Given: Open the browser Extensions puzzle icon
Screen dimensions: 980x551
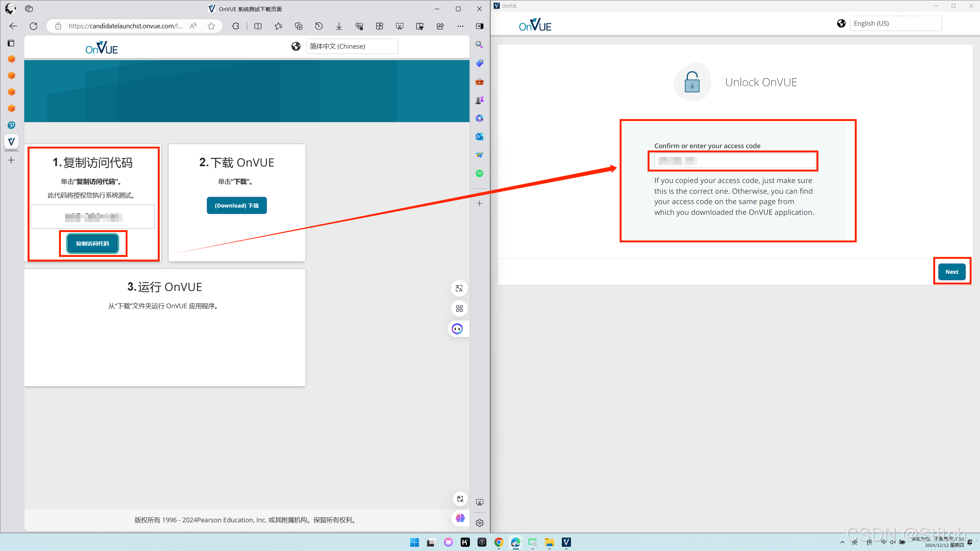Looking at the screenshot, I should coord(236,26).
